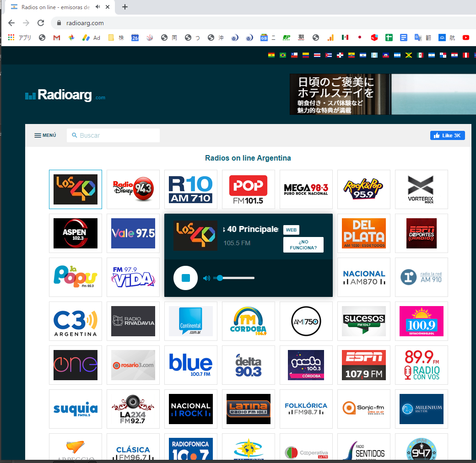Open the MENÚ hamburger menu
Screen dimensions: 476x463
[x=45, y=135]
